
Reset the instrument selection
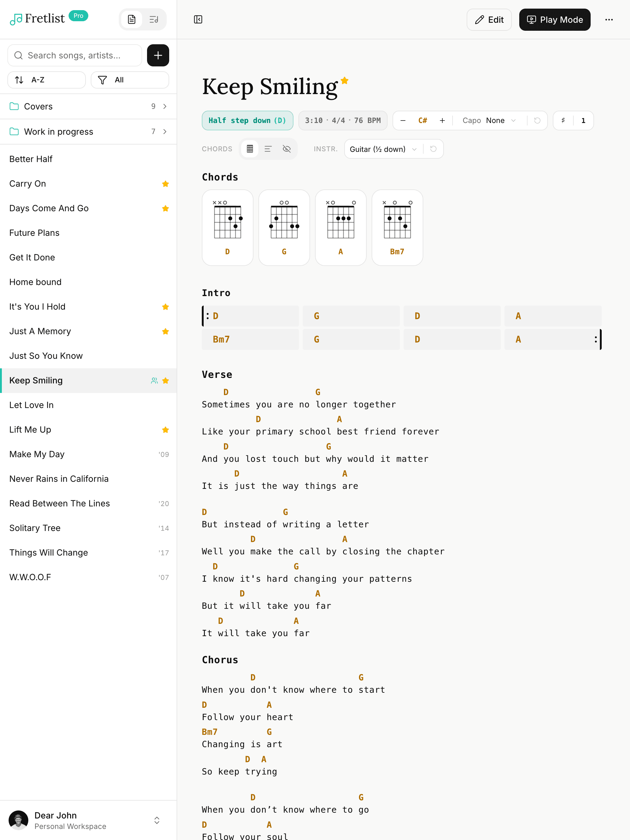coord(433,149)
